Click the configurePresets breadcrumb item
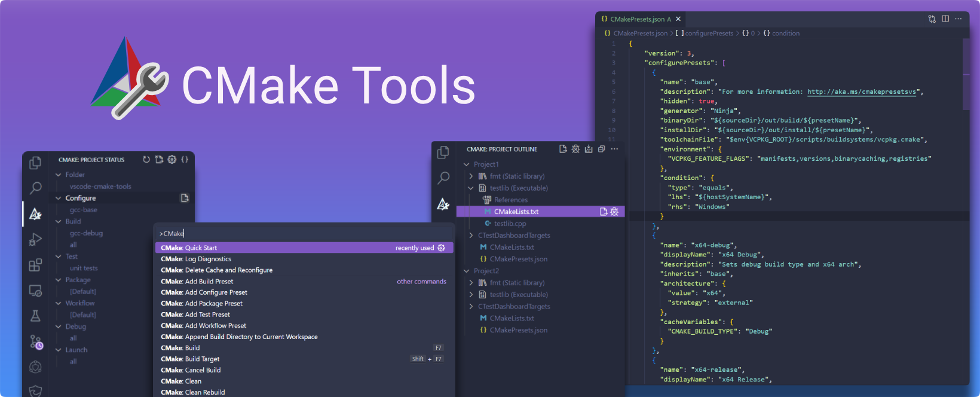The width and height of the screenshot is (980, 397). pos(708,33)
